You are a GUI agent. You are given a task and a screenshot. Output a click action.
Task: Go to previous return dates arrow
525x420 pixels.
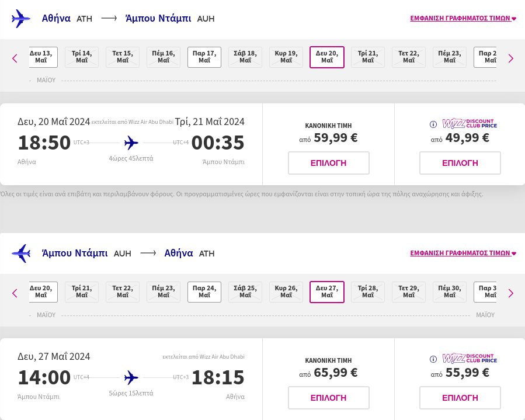click(15, 293)
